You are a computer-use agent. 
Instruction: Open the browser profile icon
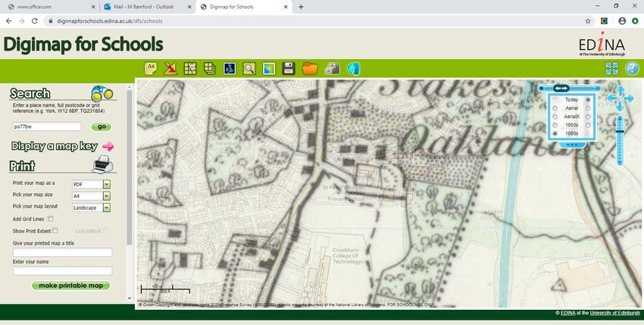pyautogui.click(x=622, y=21)
